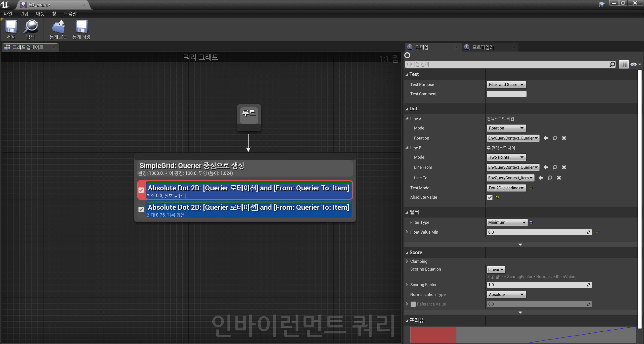This screenshot has width=644, height=344.
Task: Disable the first Absolute Dot 2D test
Action: click(x=141, y=190)
